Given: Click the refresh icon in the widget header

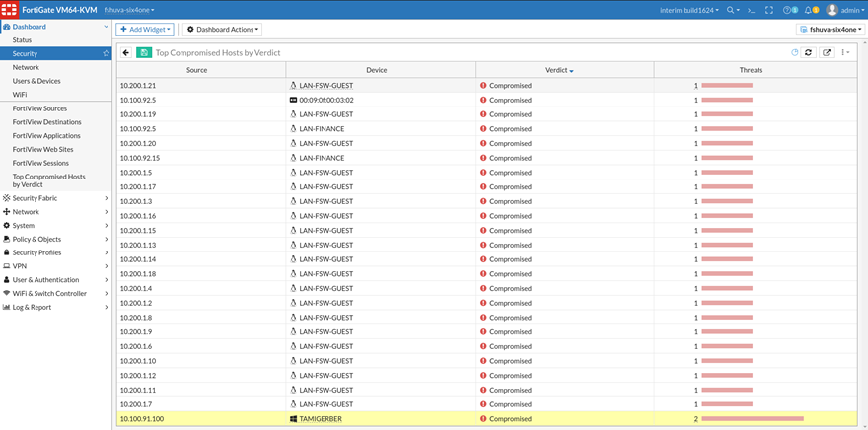Looking at the screenshot, I should pos(808,52).
